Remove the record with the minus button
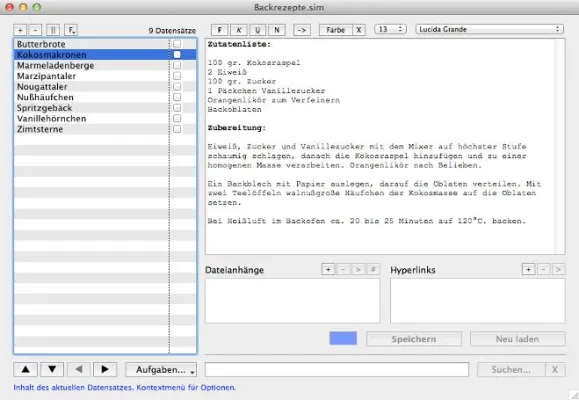This screenshot has height=400, width=579. [x=35, y=30]
